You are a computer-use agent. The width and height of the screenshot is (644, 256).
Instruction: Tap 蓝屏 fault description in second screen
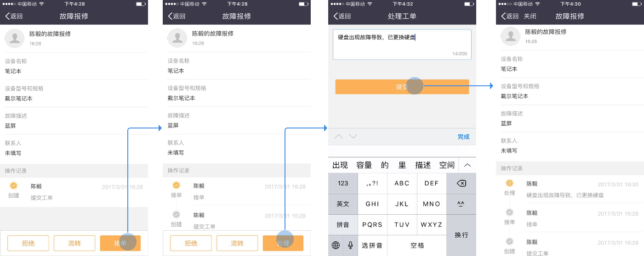tap(173, 125)
